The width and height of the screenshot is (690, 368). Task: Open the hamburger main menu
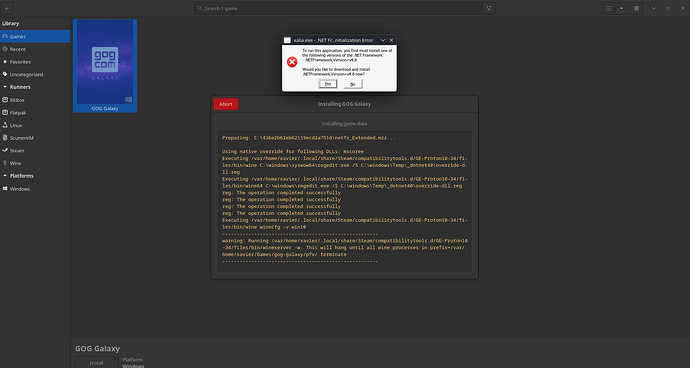[x=636, y=8]
